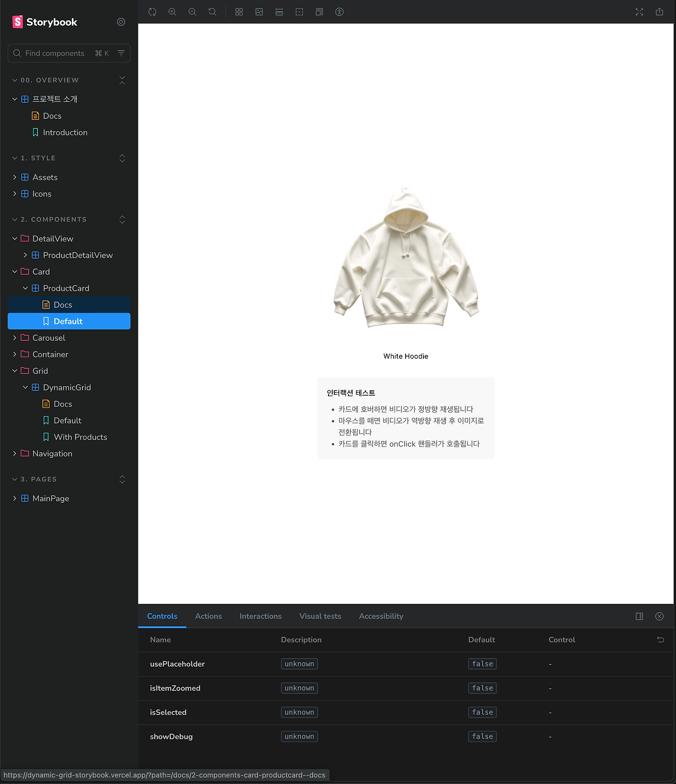
Task: Enable the measure addon ruler
Action: [279, 12]
